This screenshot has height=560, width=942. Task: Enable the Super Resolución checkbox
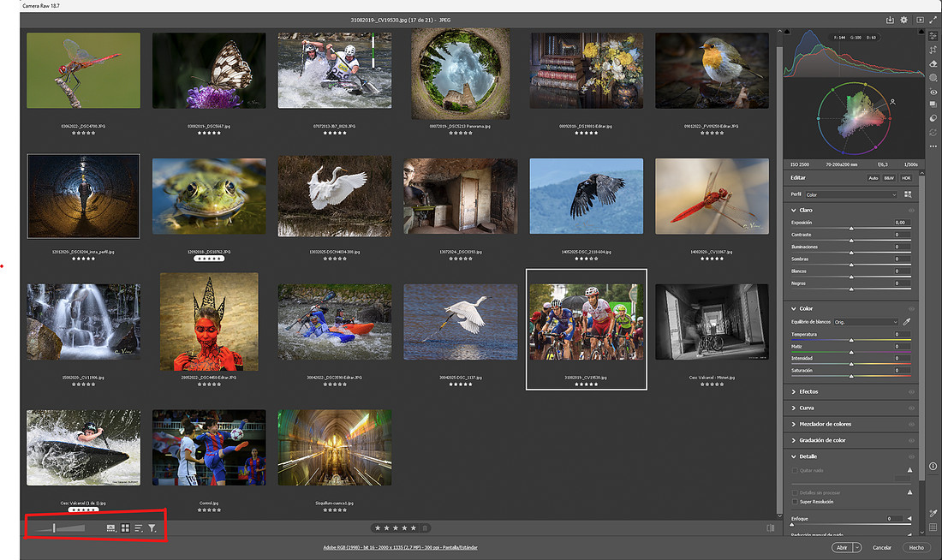point(795,502)
